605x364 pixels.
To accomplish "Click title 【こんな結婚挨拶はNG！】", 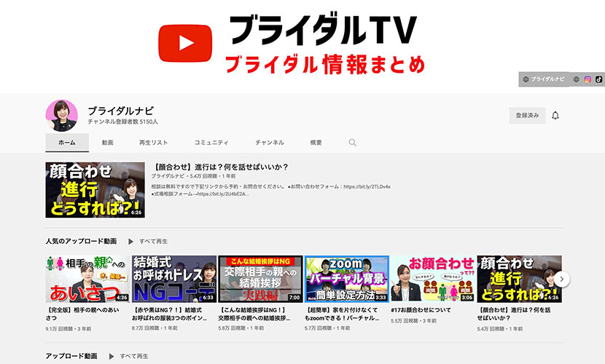I will pyautogui.click(x=254, y=314).
